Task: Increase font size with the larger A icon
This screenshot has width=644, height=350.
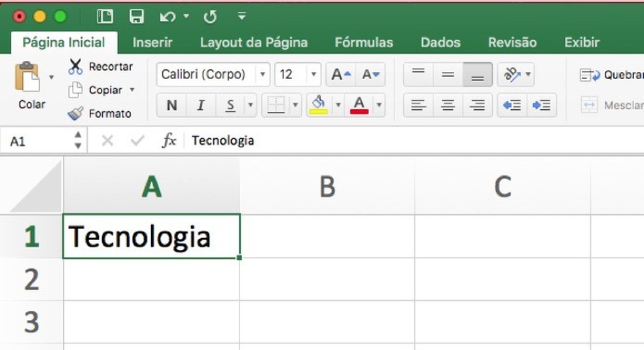Action: click(340, 75)
